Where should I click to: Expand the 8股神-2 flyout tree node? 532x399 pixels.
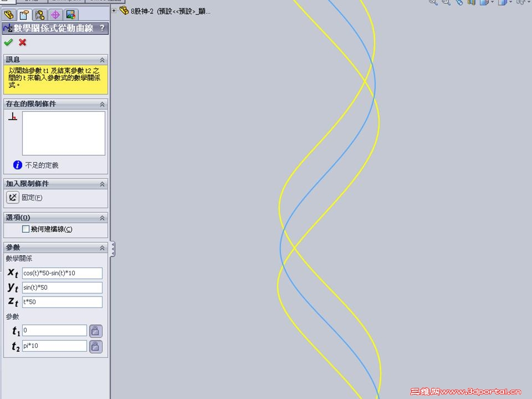click(114, 11)
